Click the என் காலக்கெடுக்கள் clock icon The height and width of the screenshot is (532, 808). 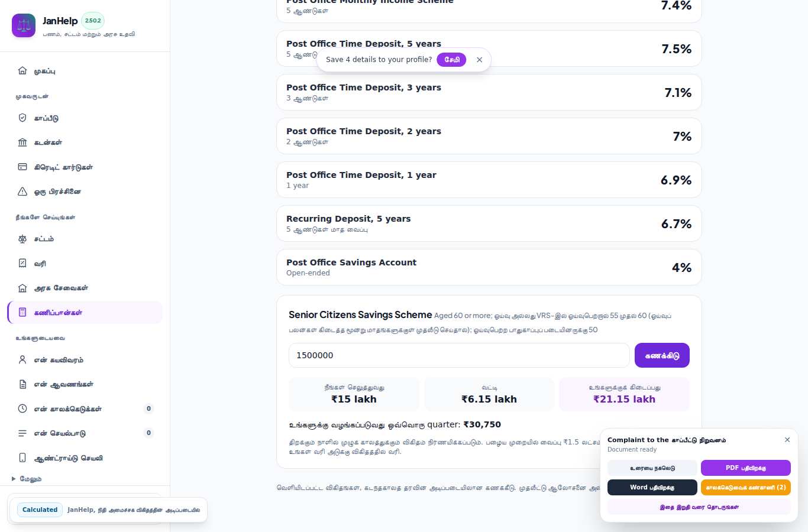pos(22,408)
